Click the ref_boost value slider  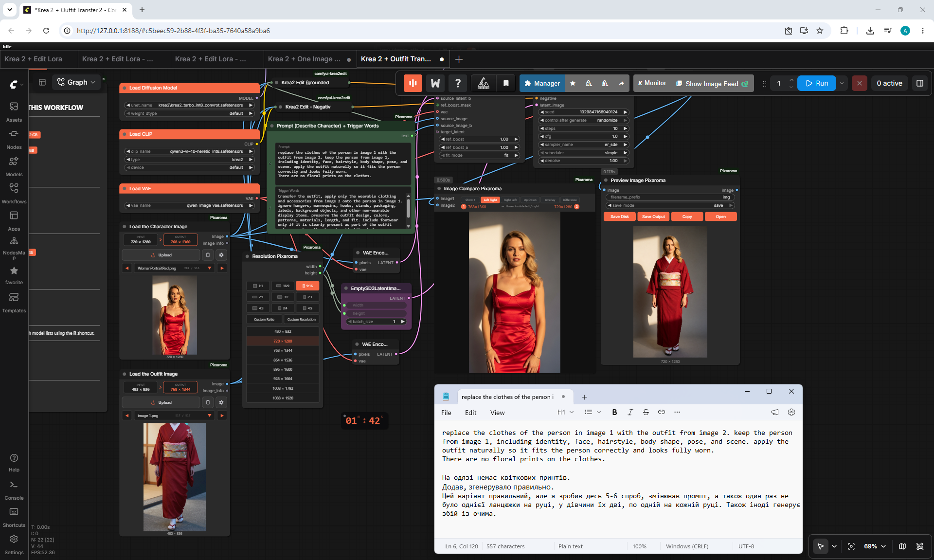479,139
